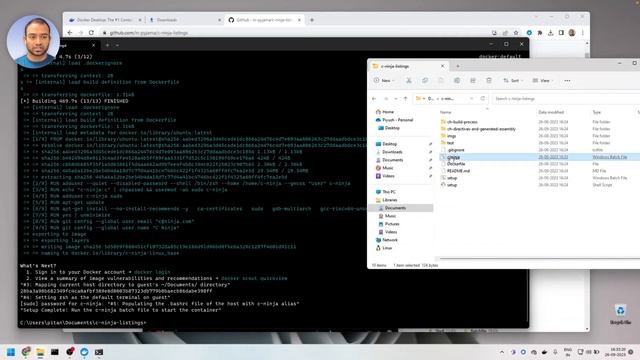
Task: Select Libraries in File Explorer sidebar
Action: 387,200
